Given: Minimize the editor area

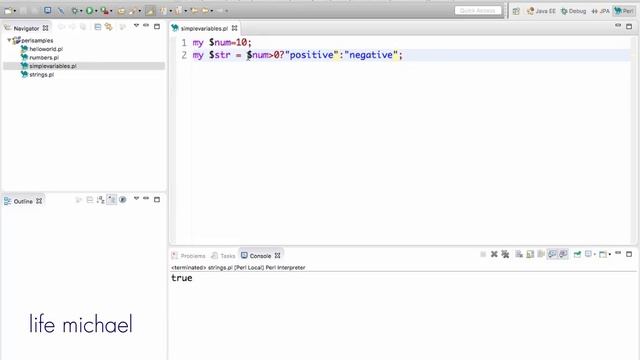Looking at the screenshot, I should point(618,26).
